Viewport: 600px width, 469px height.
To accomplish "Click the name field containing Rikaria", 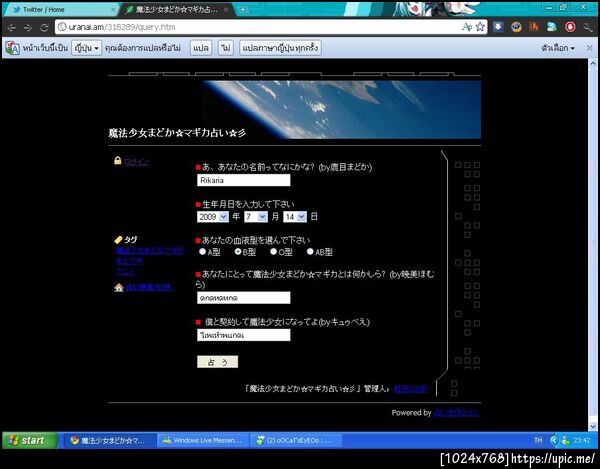I will coord(244,180).
